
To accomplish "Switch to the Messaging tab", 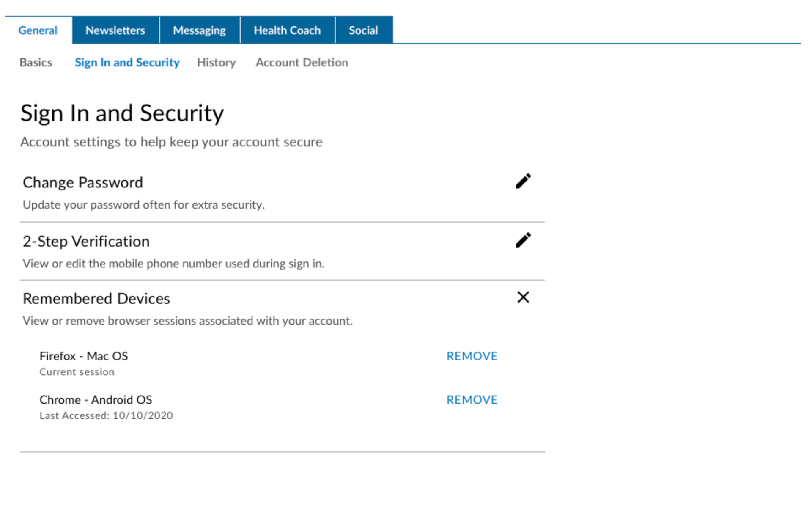I will (x=200, y=30).
